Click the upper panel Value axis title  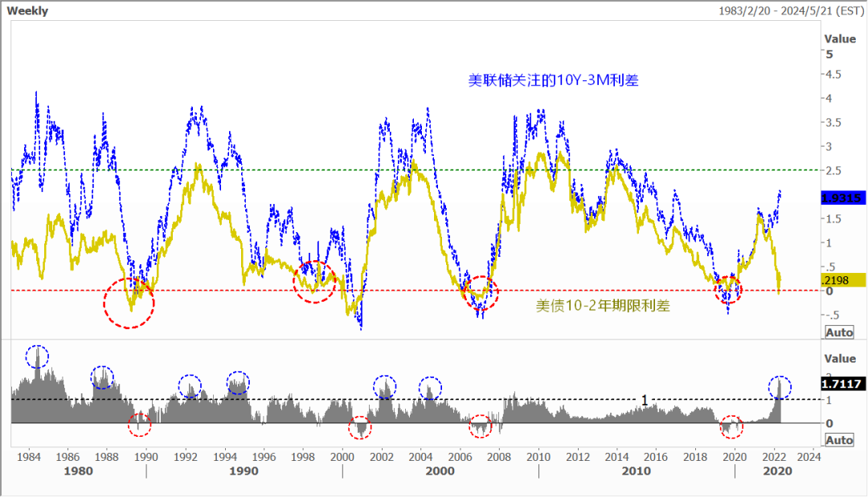coord(840,39)
